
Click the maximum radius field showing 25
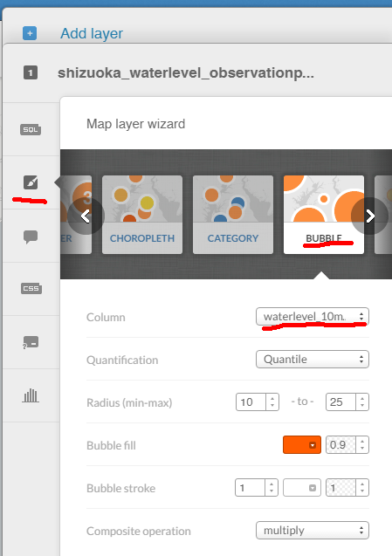click(340, 402)
